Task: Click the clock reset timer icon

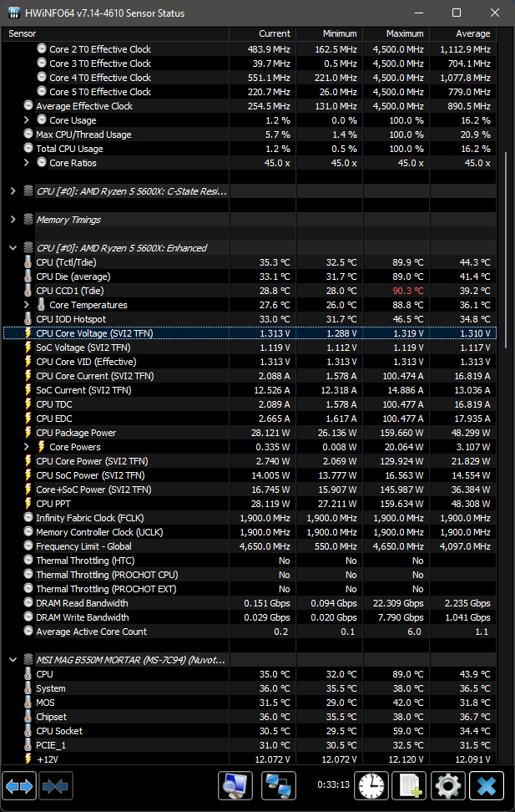Action: pyautogui.click(x=371, y=785)
